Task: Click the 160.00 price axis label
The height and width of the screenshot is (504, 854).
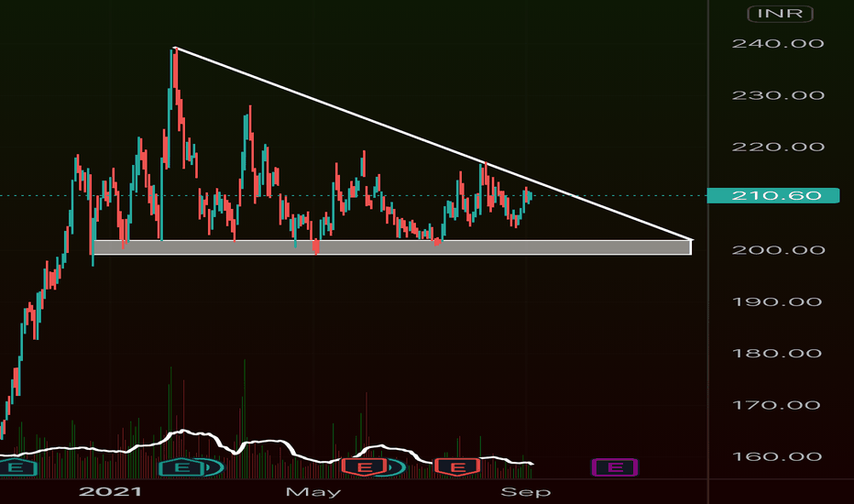Action: coord(778,456)
